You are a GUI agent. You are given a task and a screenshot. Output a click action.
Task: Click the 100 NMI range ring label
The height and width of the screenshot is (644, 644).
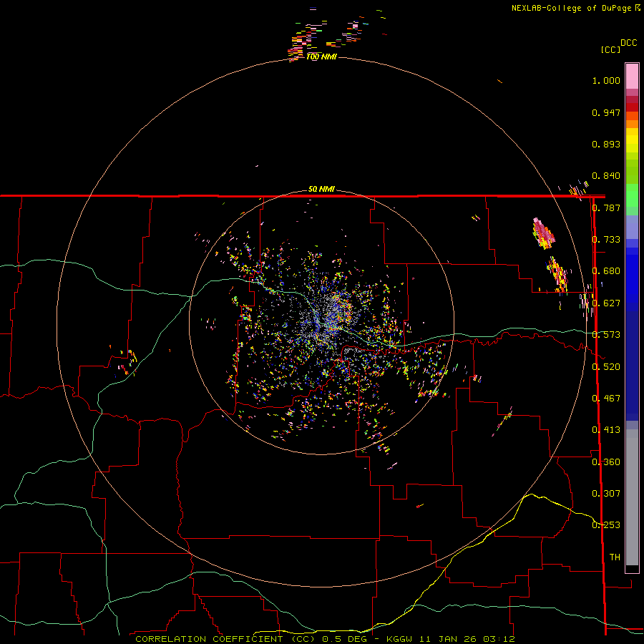point(321,57)
